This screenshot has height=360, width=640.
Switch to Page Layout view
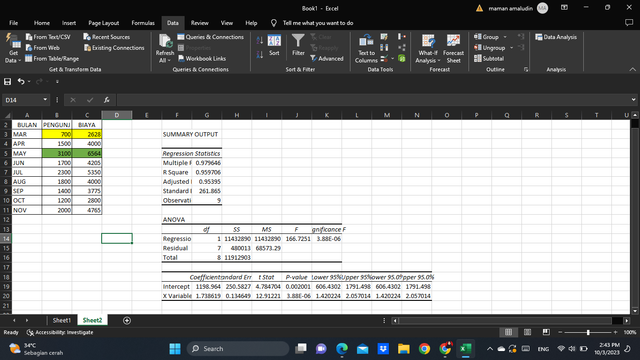(x=527, y=332)
